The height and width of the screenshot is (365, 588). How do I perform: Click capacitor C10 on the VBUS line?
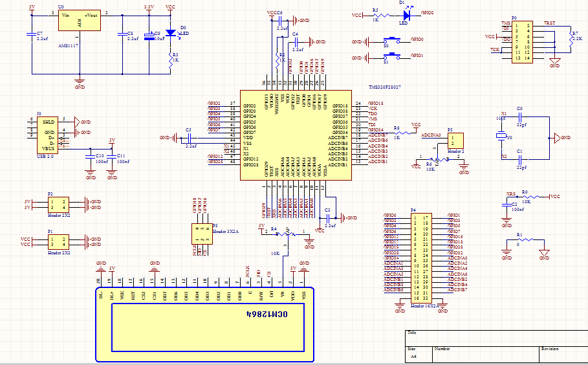coord(90,156)
